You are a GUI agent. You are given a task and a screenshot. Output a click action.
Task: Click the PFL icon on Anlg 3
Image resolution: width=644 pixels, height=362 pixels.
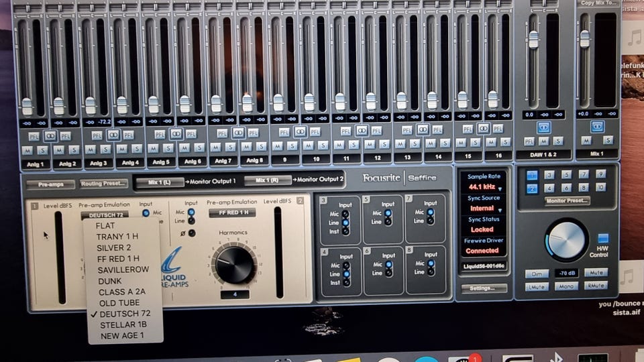(x=97, y=135)
